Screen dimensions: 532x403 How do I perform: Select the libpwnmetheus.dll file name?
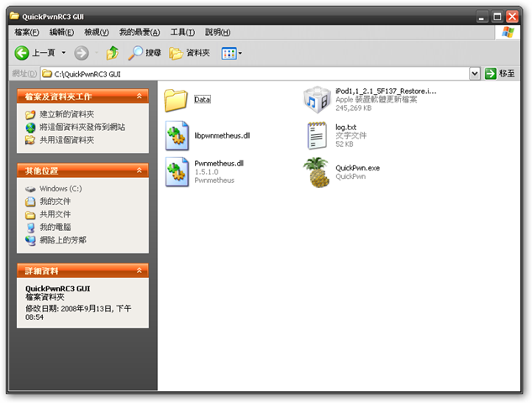222,135
